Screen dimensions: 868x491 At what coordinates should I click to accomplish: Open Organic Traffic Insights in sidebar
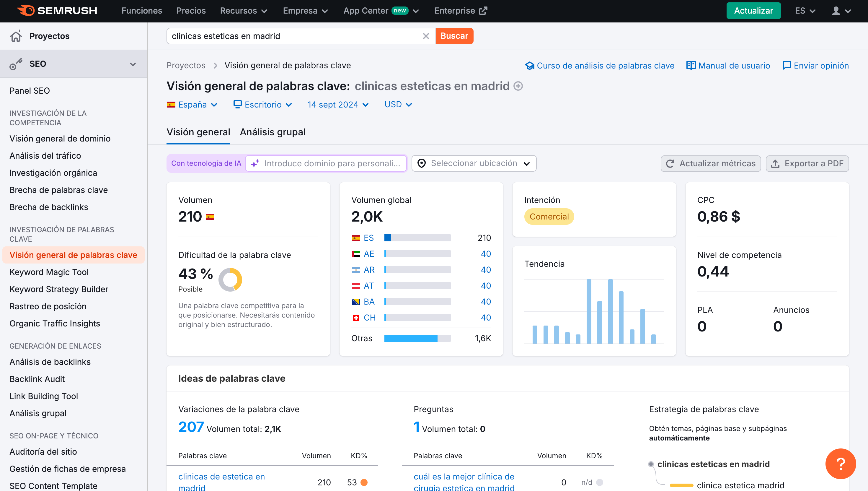(55, 324)
